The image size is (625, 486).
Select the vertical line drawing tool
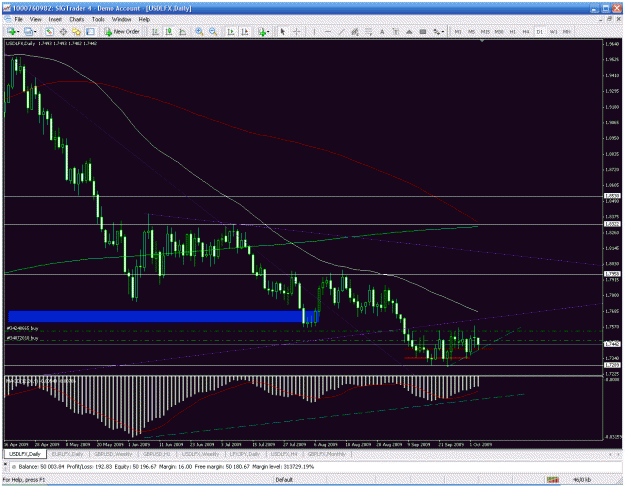314,31
